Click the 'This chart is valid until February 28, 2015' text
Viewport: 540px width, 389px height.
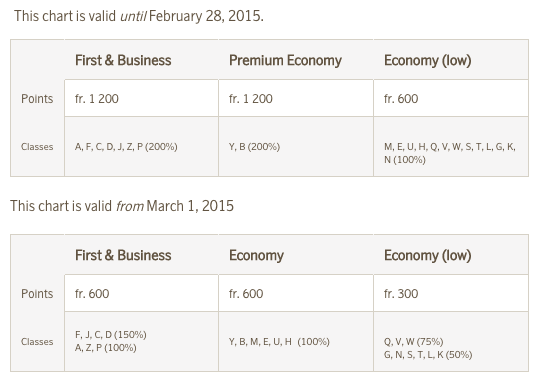click(x=139, y=16)
